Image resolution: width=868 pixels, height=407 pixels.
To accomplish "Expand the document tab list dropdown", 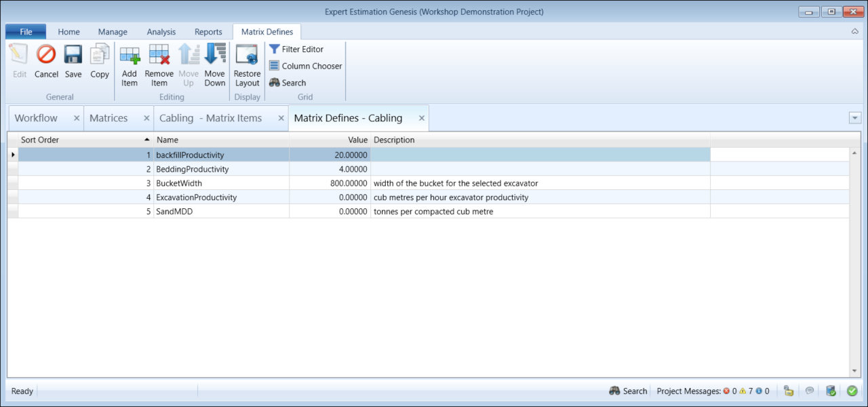I will 854,118.
